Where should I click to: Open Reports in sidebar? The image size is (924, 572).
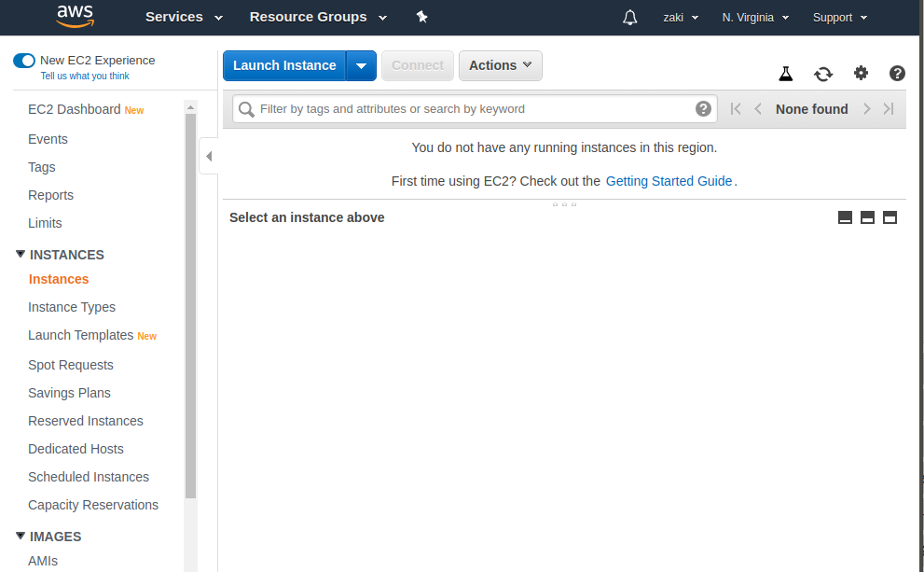click(50, 195)
